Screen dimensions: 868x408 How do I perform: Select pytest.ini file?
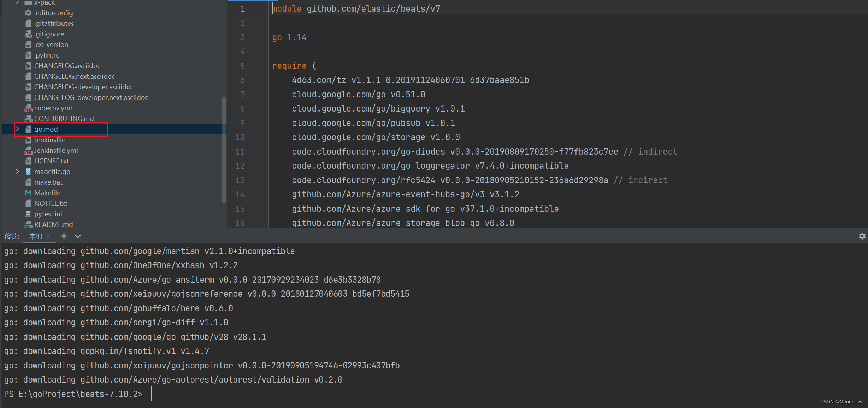pyautogui.click(x=48, y=214)
